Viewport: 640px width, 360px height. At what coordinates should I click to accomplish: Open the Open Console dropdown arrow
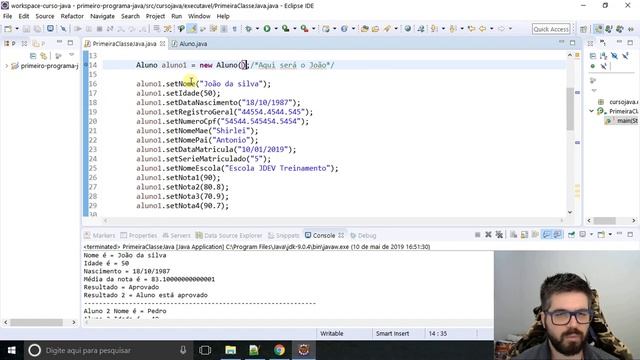(x=610, y=235)
